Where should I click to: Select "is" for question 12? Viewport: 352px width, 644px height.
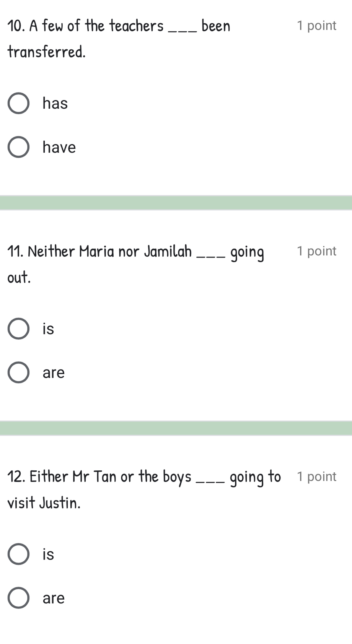click(18, 554)
